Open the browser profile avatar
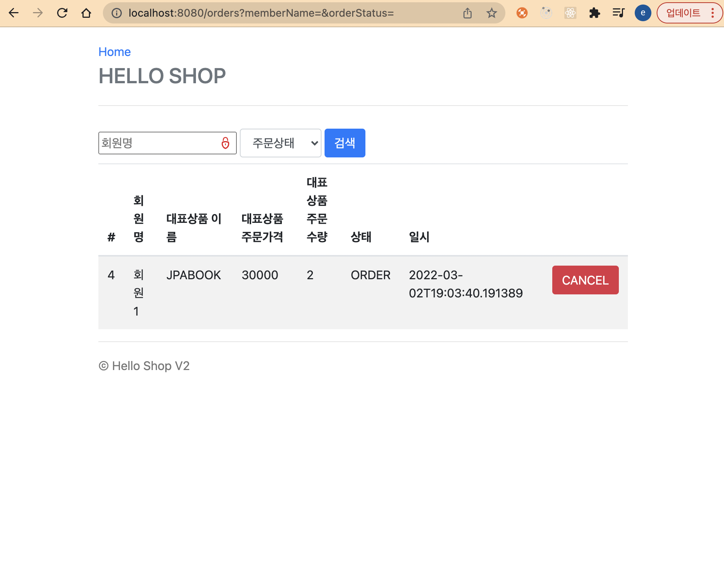The height and width of the screenshot is (588, 724). [643, 13]
